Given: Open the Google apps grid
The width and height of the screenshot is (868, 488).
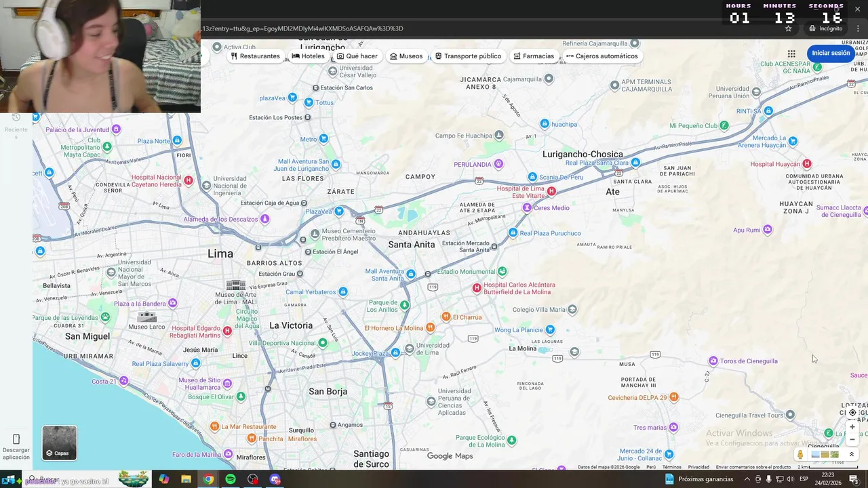Looking at the screenshot, I should pyautogui.click(x=791, y=54).
